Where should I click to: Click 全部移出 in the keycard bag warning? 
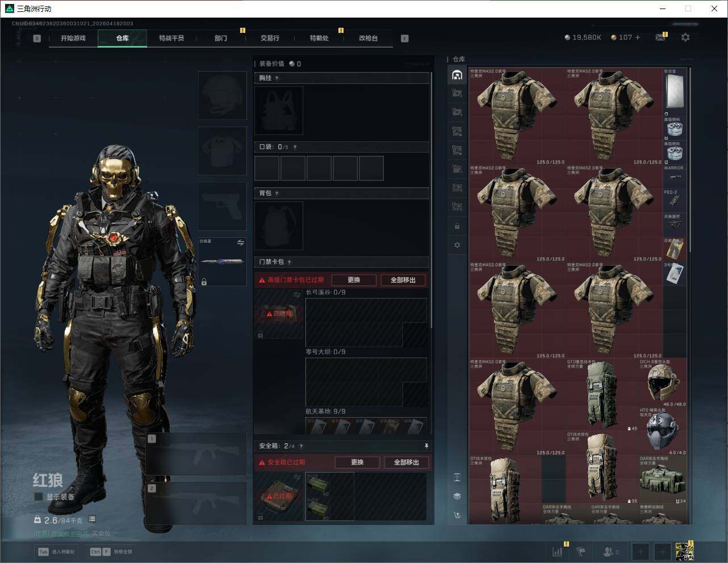pyautogui.click(x=403, y=280)
